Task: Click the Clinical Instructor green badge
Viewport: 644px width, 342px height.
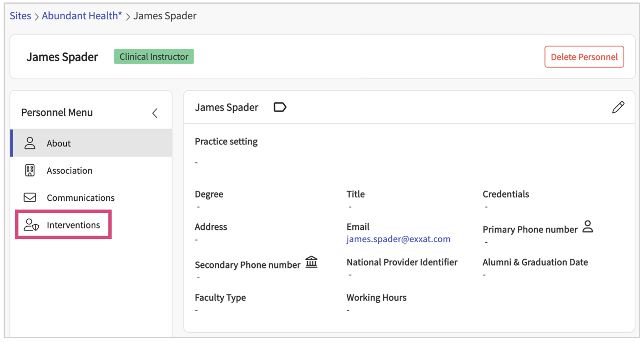Action: coord(154,57)
